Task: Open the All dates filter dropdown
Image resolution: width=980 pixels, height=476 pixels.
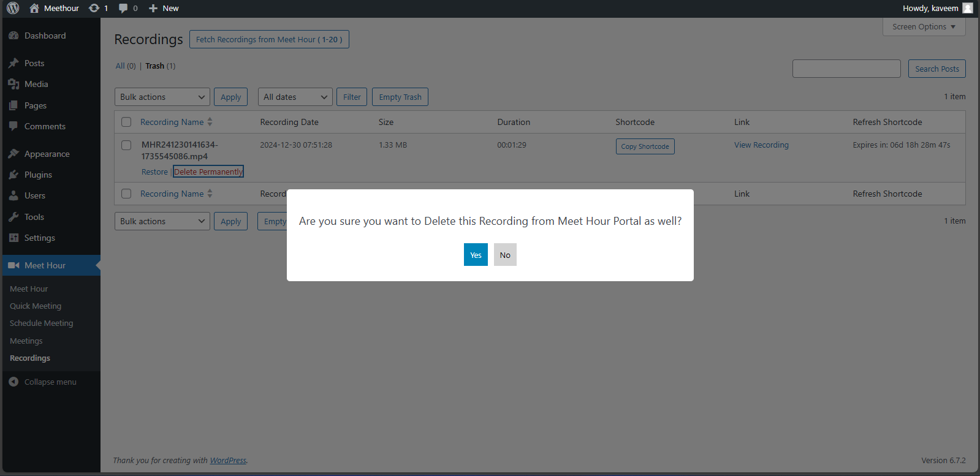Action: click(x=295, y=97)
